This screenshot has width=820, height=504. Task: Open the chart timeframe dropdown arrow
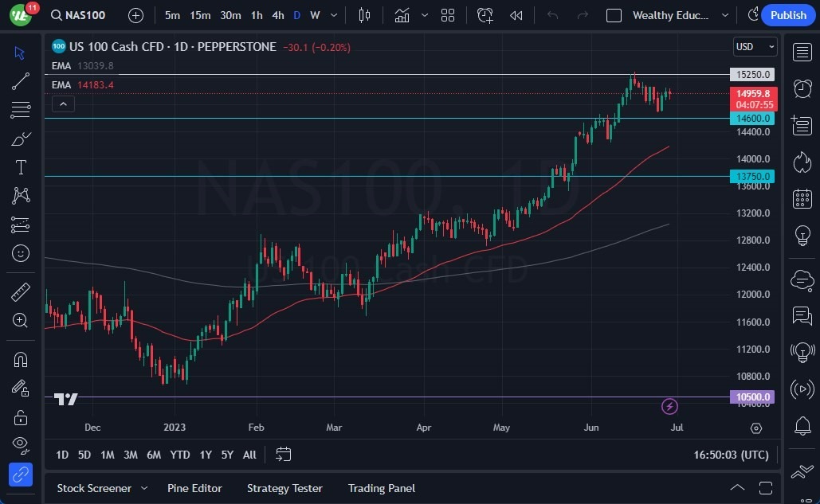(x=333, y=15)
